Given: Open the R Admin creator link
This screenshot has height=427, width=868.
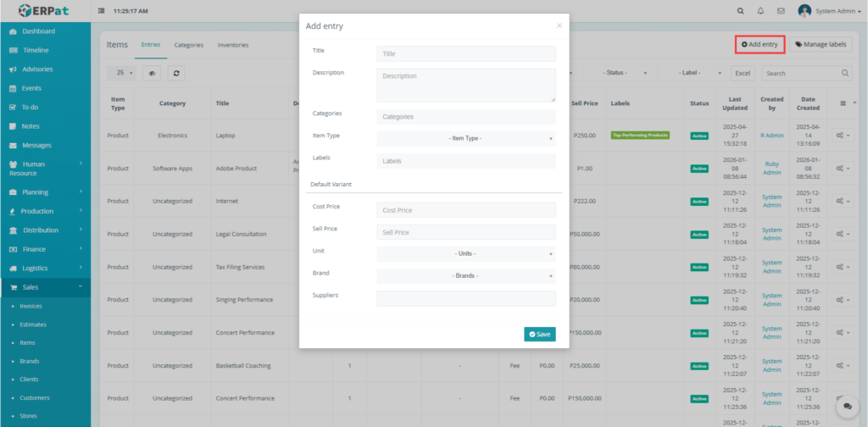Looking at the screenshot, I should 771,136.
